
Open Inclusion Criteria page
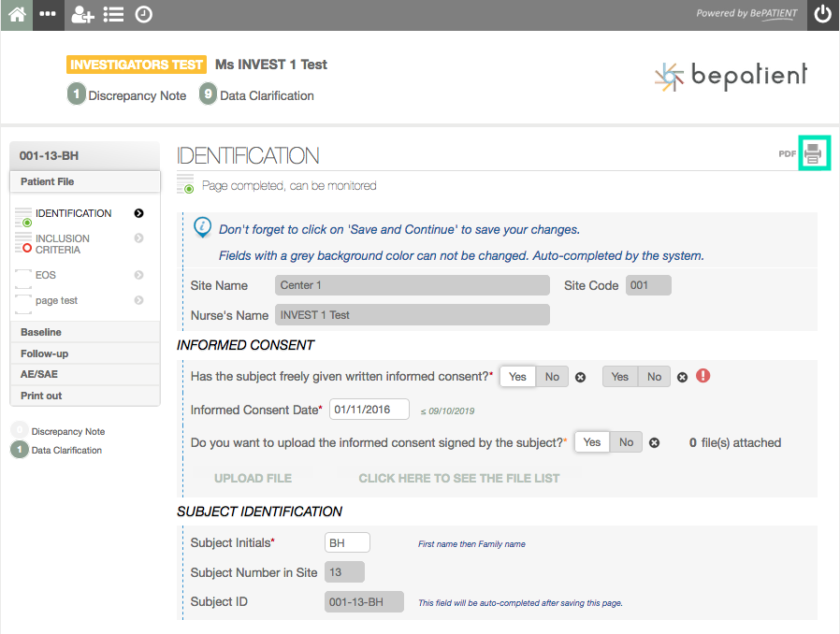tap(63, 244)
